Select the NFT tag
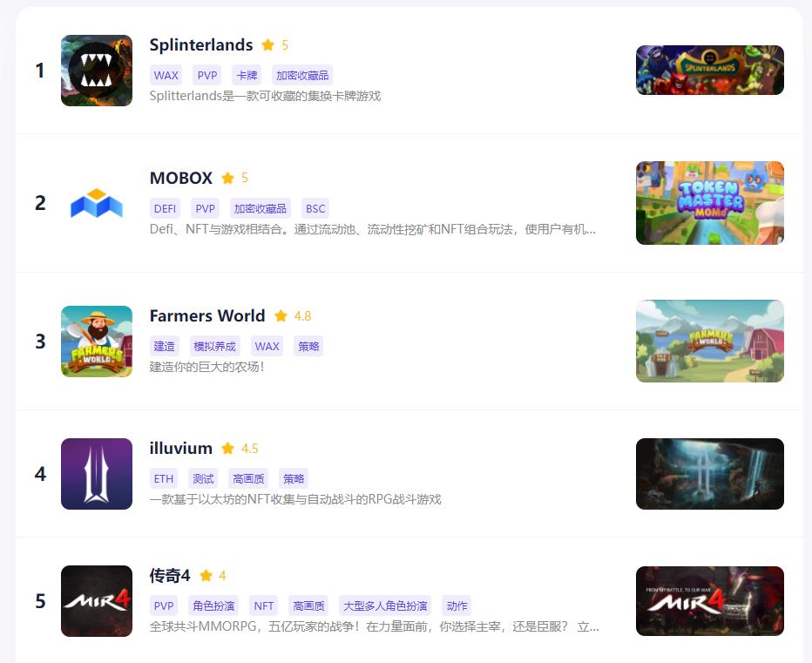 pos(264,606)
